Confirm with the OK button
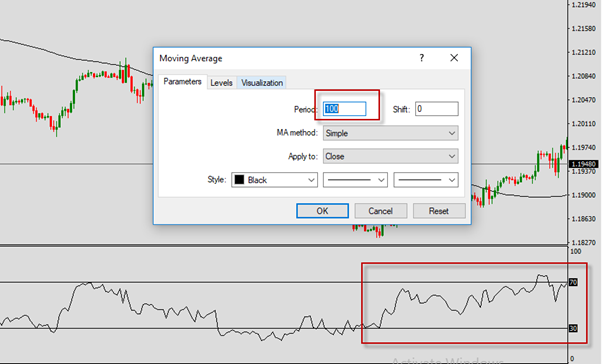Screen dimensions: 602x364 [x=322, y=211]
